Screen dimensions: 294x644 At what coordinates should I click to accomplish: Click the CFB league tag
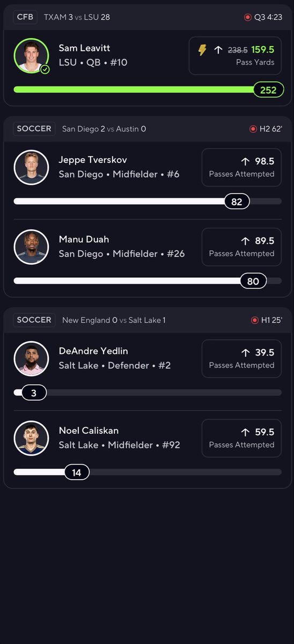(25, 17)
